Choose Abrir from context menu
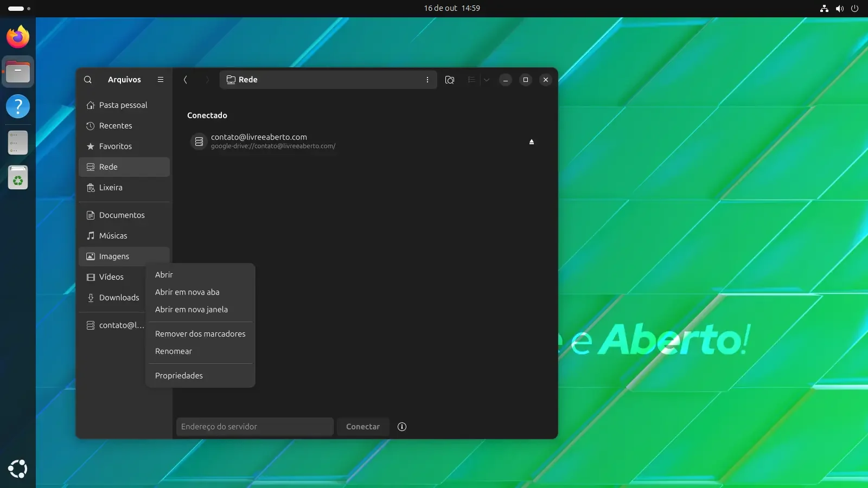 [200, 275]
